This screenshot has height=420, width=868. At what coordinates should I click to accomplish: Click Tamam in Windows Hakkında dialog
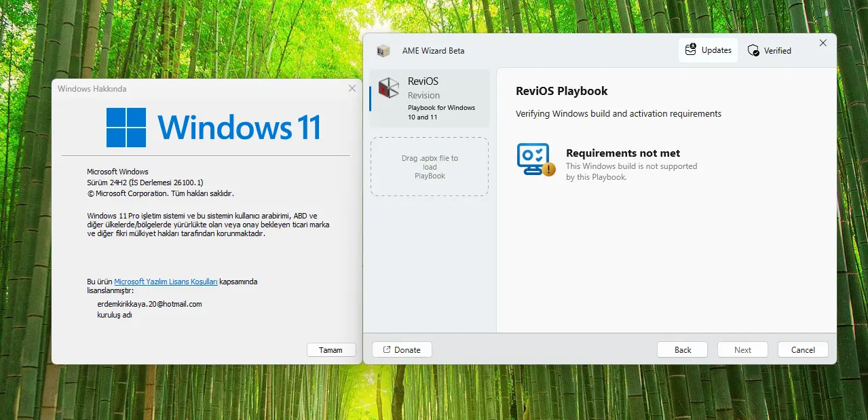[331, 350]
